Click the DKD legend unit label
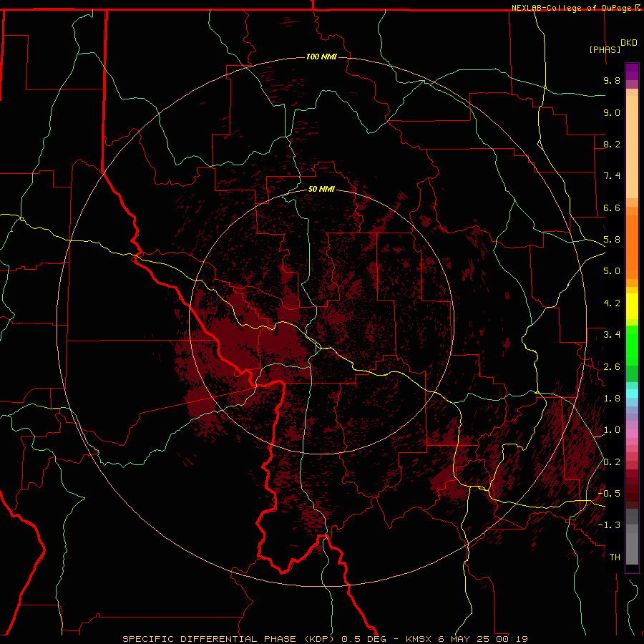Viewport: 644px width, 644px height. coord(629,43)
